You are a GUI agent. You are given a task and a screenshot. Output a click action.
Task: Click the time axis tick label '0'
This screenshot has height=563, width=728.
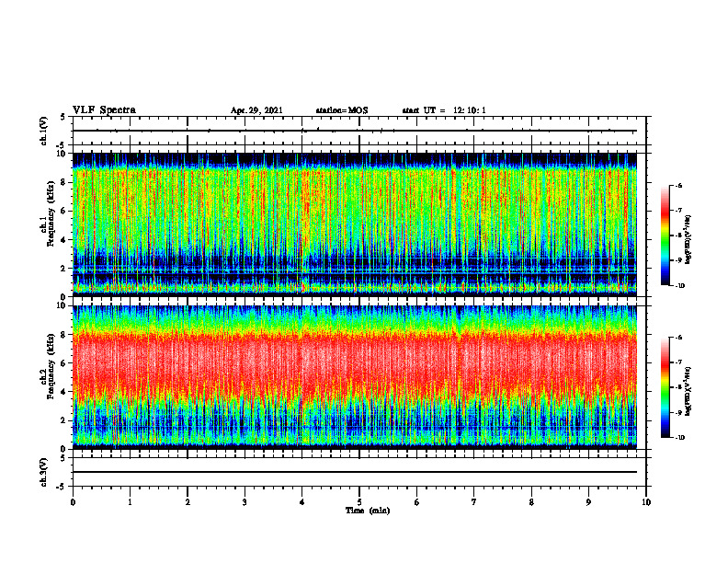coord(73,502)
